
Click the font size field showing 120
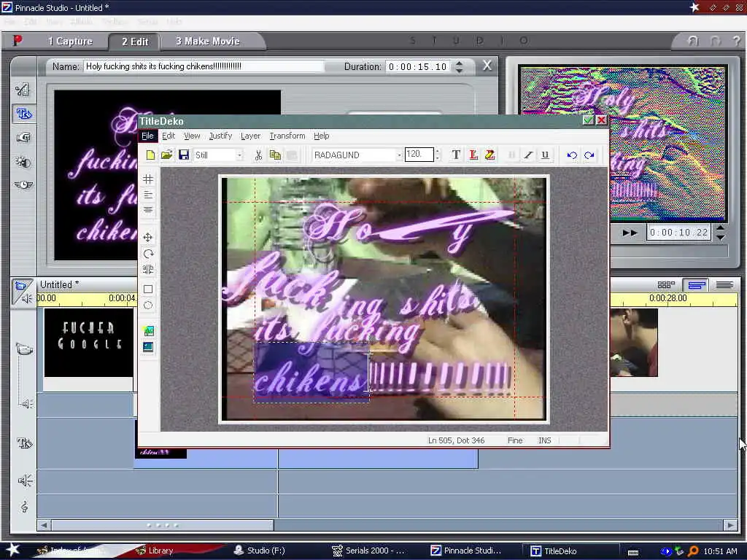(419, 155)
